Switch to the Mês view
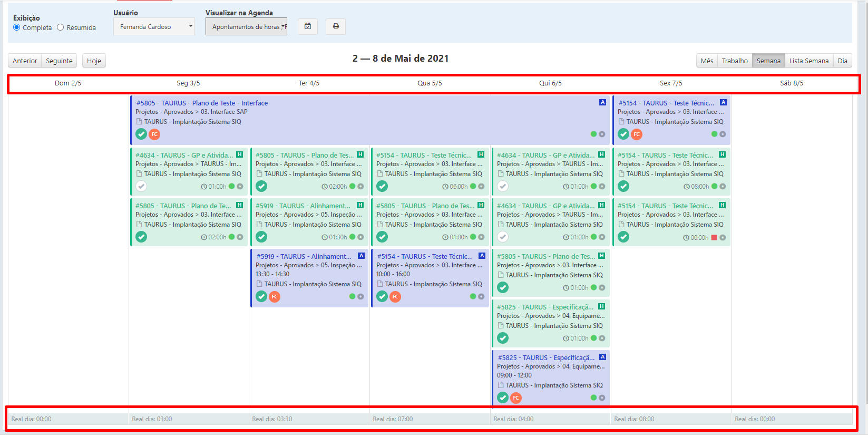The height and width of the screenshot is (436, 868). pos(707,61)
